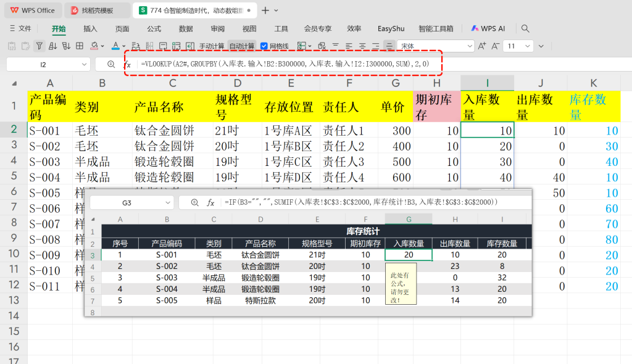The image size is (632, 364).
Task: Sort ascending with the A-Z arrow icon
Action: [x=53, y=46]
